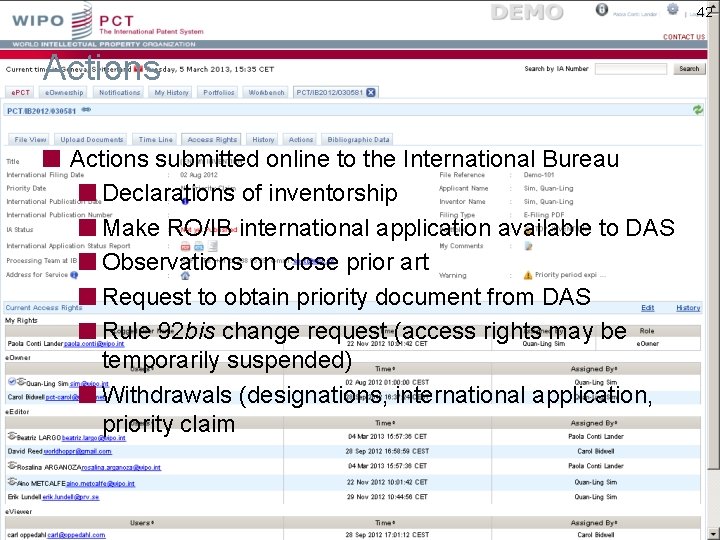The height and width of the screenshot is (540, 720).
Task: Open Quan-Ling Sim's email link
Action: [89, 383]
